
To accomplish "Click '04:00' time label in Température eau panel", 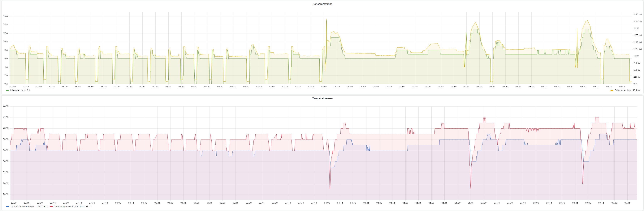I will 327,203.
